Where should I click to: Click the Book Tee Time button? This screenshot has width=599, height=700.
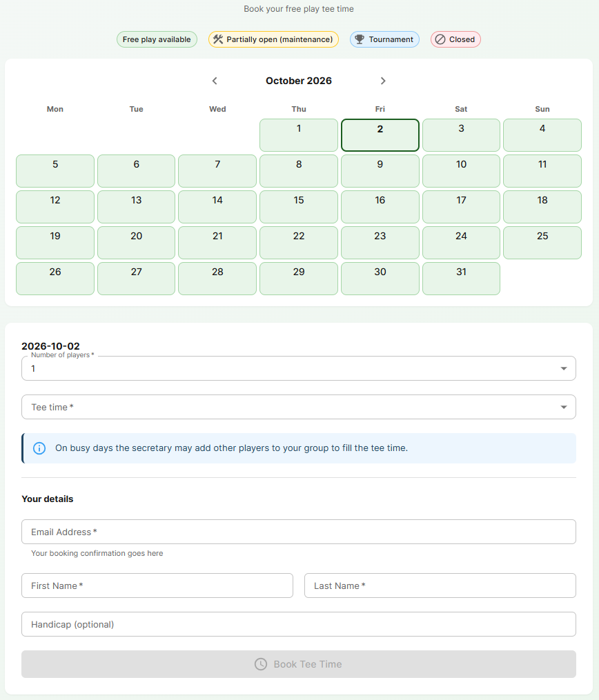click(299, 664)
